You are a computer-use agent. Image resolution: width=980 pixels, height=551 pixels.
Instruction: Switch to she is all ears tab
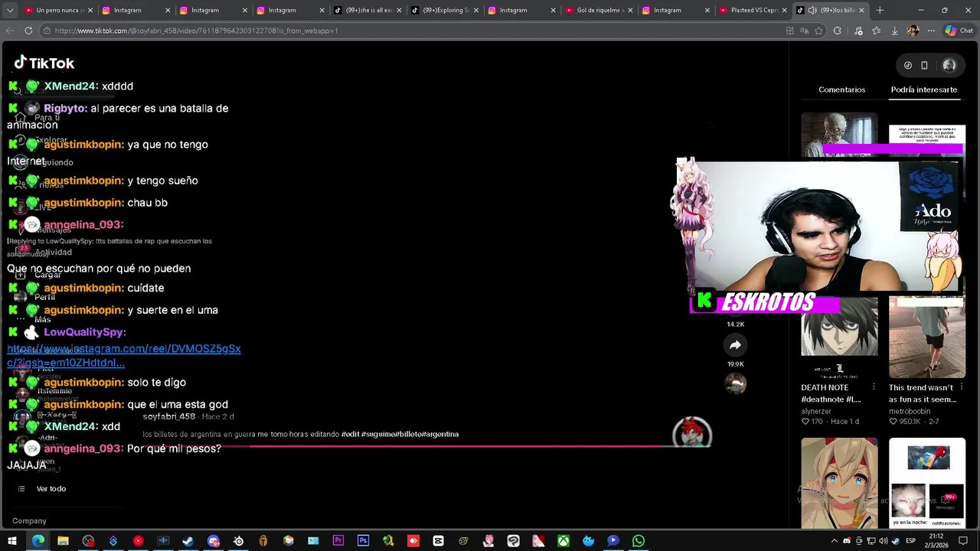[x=366, y=10]
